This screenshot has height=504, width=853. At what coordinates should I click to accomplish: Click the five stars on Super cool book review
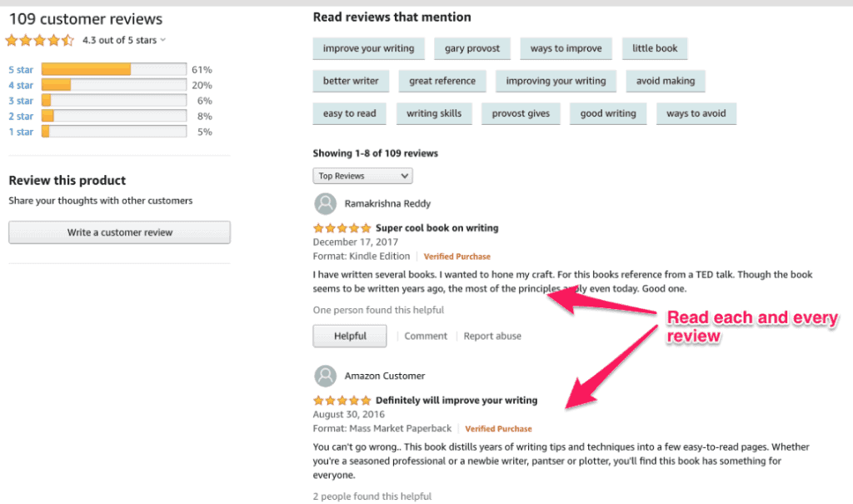pos(342,227)
